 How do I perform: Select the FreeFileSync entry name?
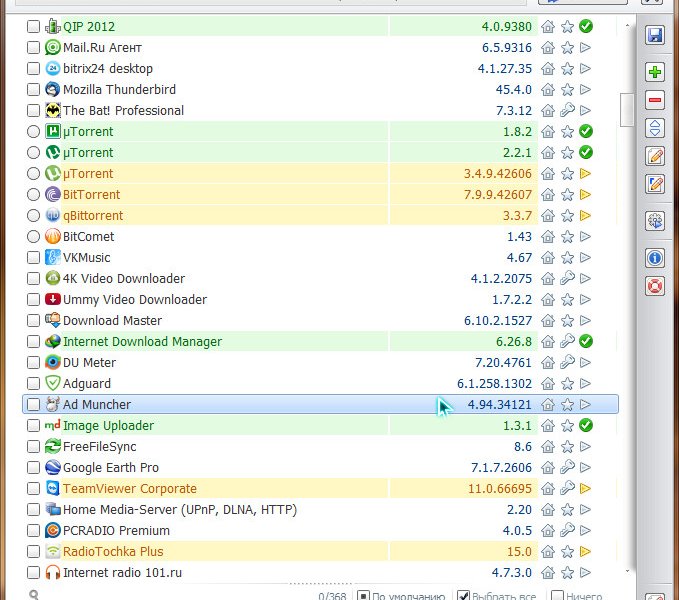coord(100,446)
